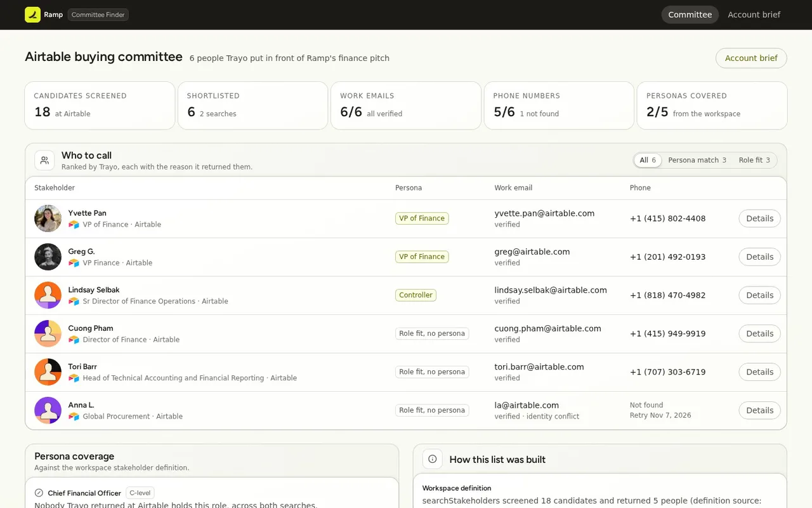The height and width of the screenshot is (508, 812).
Task: Click Lindsay Selbak's avatar icon
Action: point(48,295)
